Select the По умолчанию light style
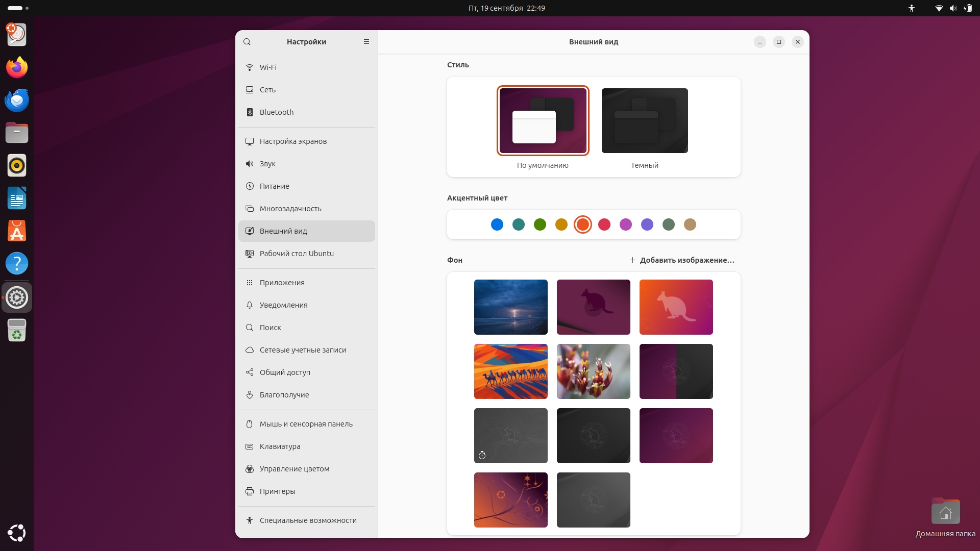The image size is (980, 551). click(x=543, y=120)
